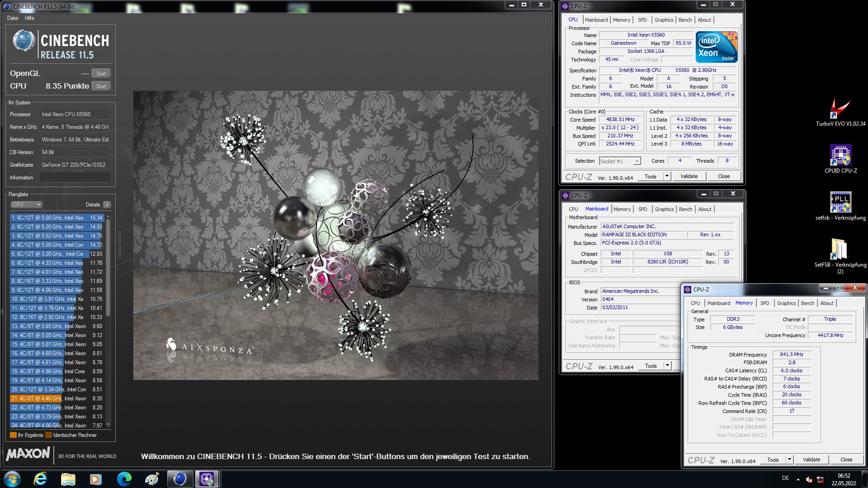Viewport: 868px width, 488px height.
Task: Select ranking entry 5 score 12.93
Action: coord(57,254)
